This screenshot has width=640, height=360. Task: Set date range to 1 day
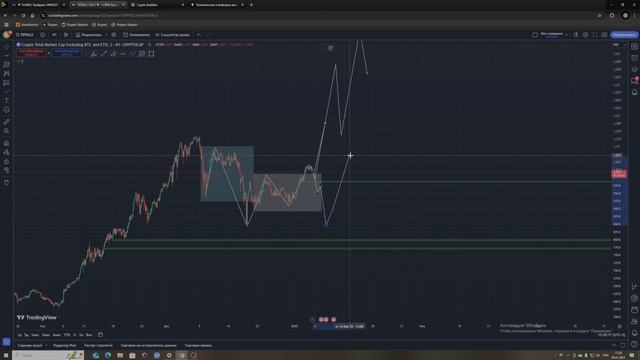coord(19,335)
